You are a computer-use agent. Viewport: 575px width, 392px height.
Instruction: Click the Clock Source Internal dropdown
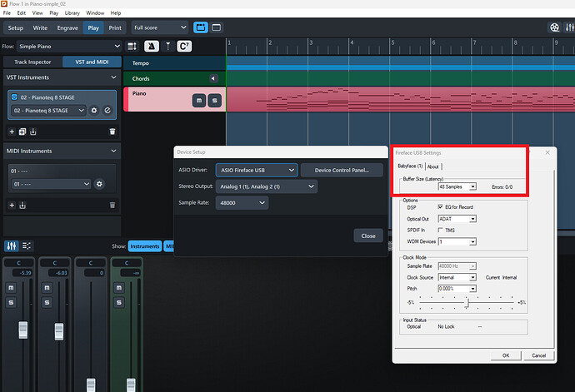[x=457, y=277]
